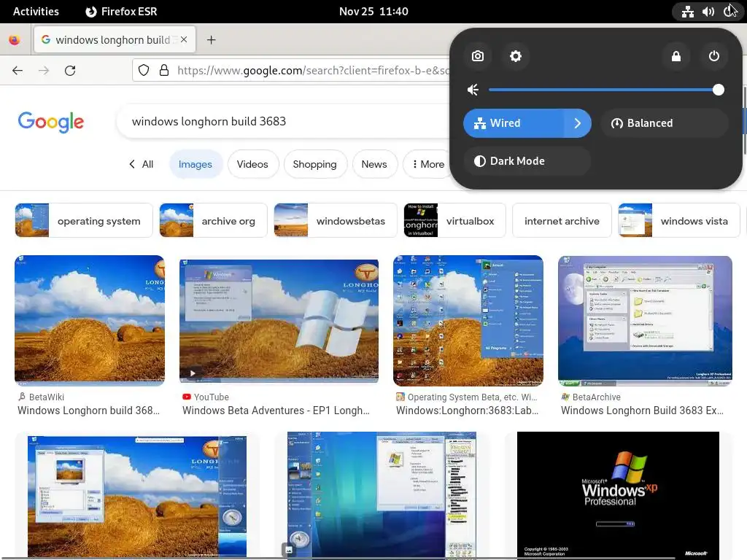Open display properties Longhorn thumbnail in second row
Image resolution: width=747 pixels, height=560 pixels.
click(136, 496)
